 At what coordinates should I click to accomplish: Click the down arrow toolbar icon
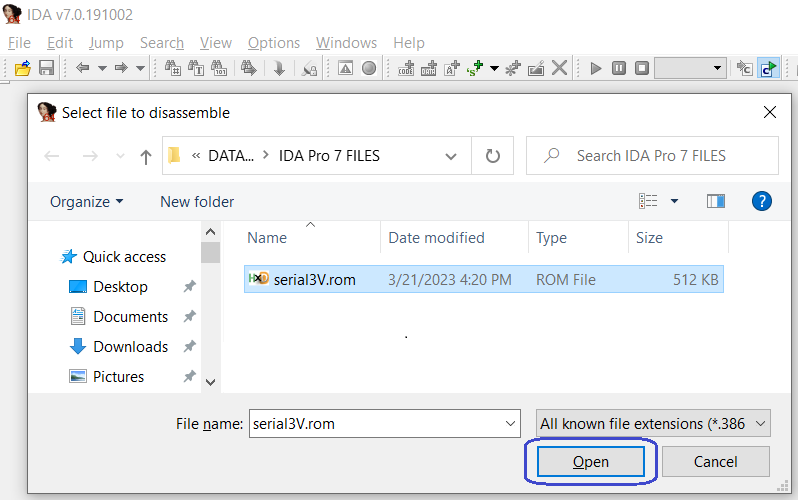(279, 68)
